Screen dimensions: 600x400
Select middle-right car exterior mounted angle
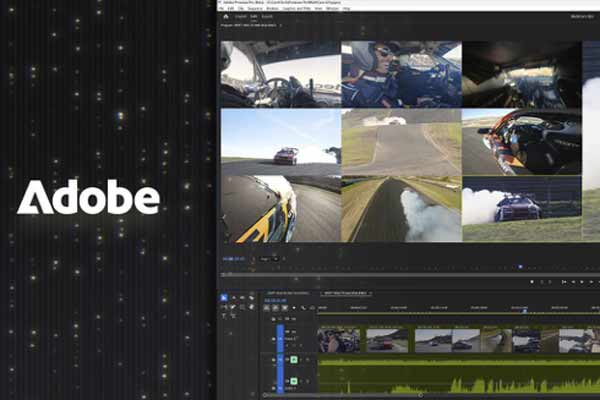tap(522, 142)
